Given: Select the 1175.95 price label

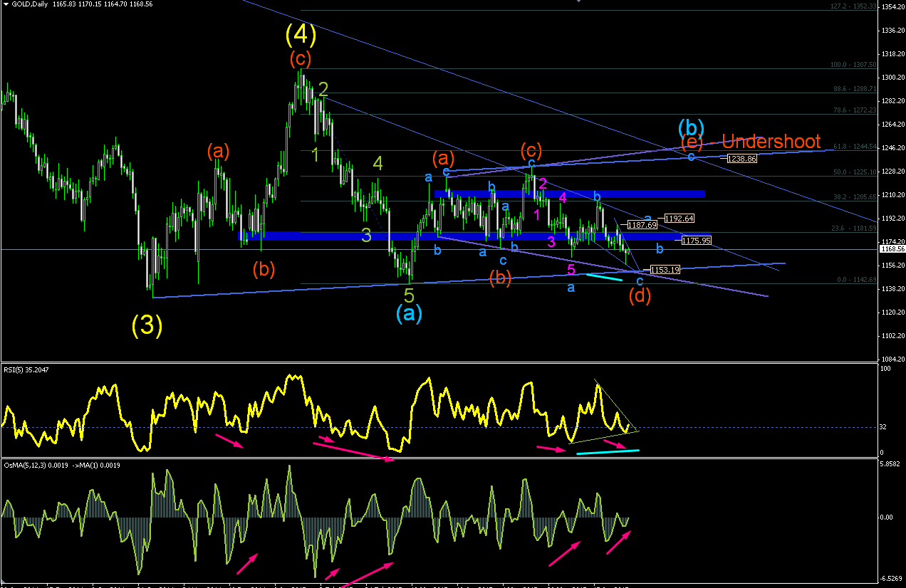Looking at the screenshot, I should tap(696, 241).
